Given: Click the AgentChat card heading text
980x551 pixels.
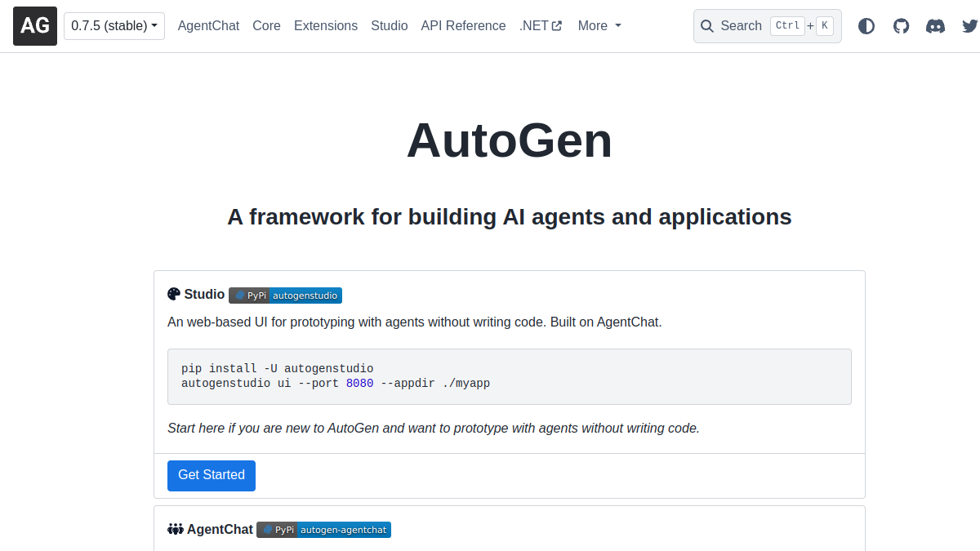Looking at the screenshot, I should pyautogui.click(x=220, y=530).
